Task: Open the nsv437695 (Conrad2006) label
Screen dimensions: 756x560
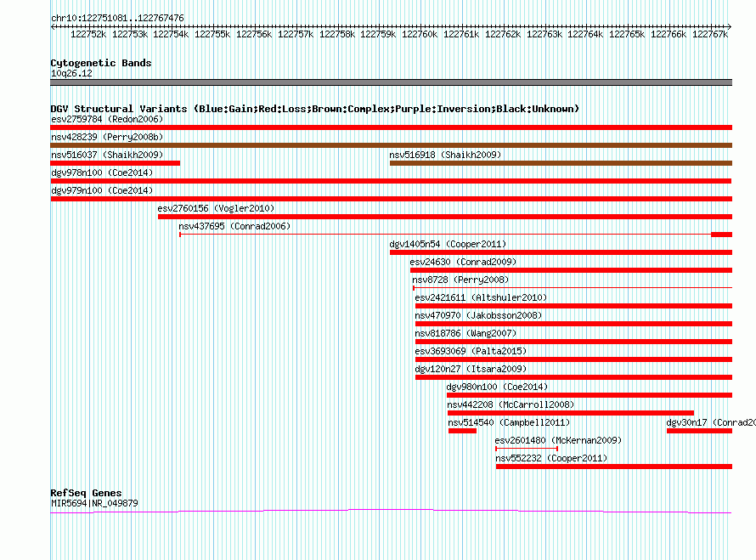Action: (x=234, y=226)
